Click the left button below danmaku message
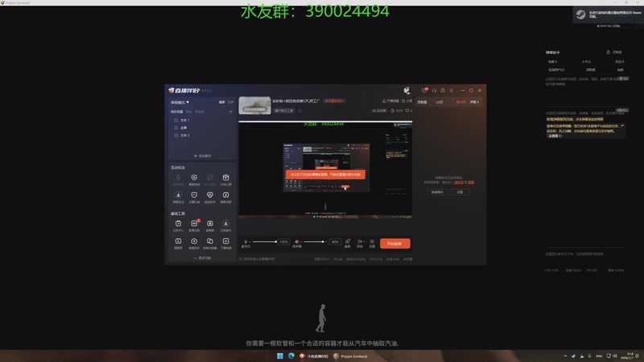 pyautogui.click(x=437, y=192)
